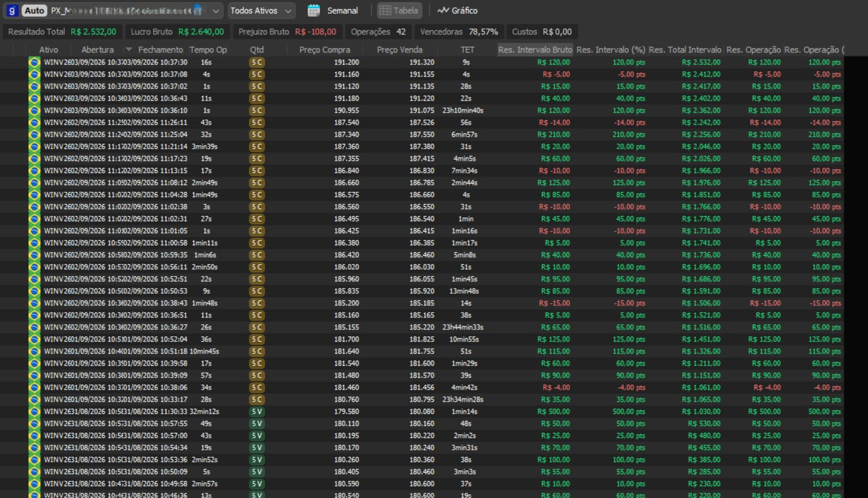Select the flag icon in row closing 11:08:12
Image resolution: width=868 pixels, height=498 pixels.
(x=34, y=182)
